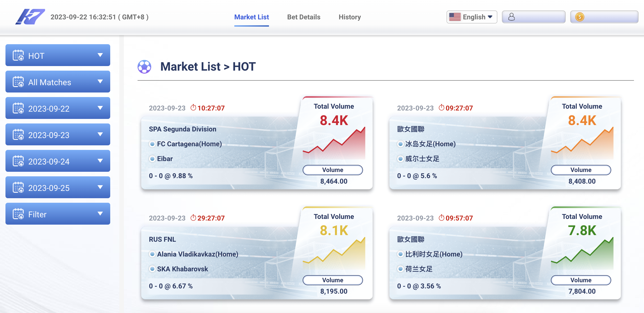The width and height of the screenshot is (644, 313).
Task: Click the calendar icon in All Matches button
Action: [18, 82]
